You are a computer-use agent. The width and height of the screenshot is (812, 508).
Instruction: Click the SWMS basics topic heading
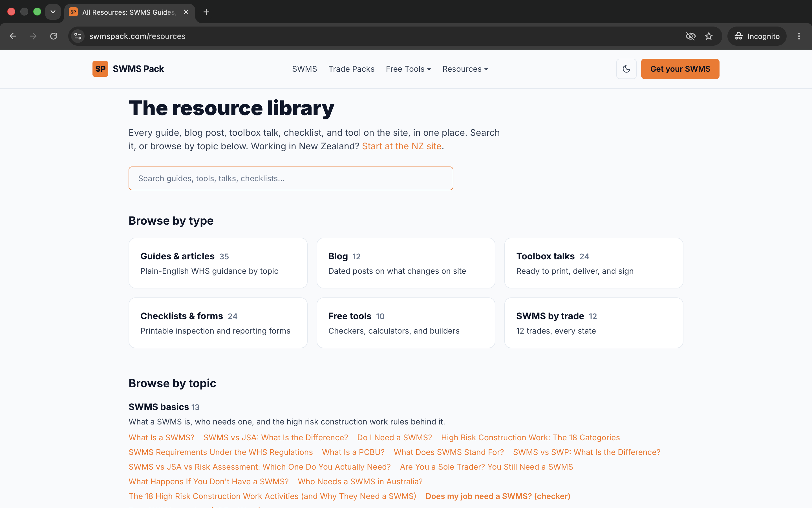click(159, 407)
